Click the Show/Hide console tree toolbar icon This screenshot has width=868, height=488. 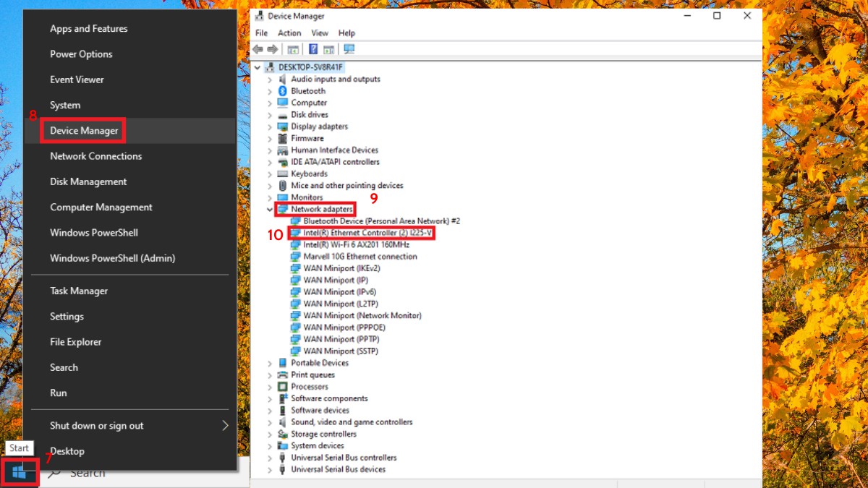(292, 49)
